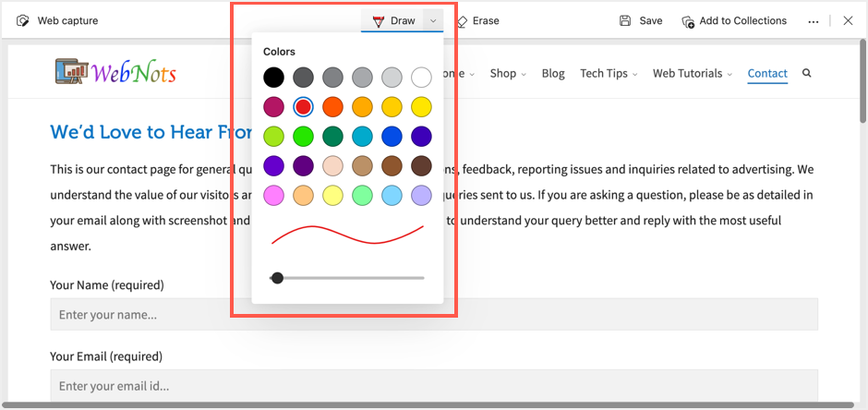
Task: Expand the Tech Tips menu
Action: tap(609, 74)
